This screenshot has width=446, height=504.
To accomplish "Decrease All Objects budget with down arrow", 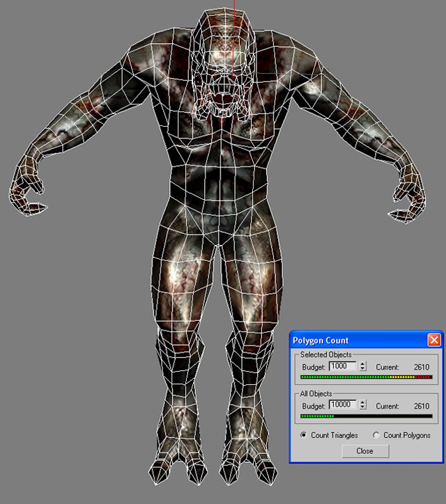I will coord(362,407).
